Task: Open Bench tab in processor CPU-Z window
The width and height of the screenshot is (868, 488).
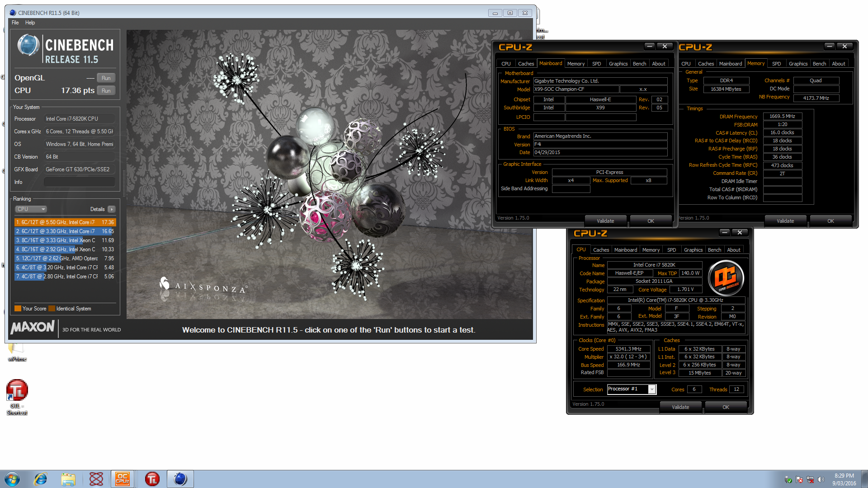Action: click(x=714, y=250)
